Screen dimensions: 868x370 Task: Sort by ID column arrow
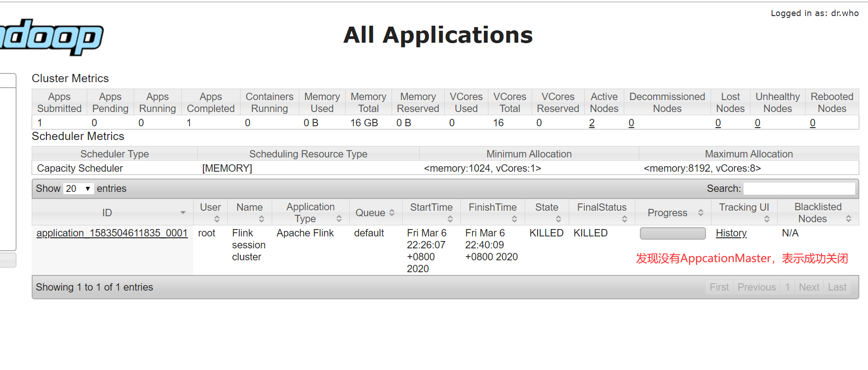(183, 213)
